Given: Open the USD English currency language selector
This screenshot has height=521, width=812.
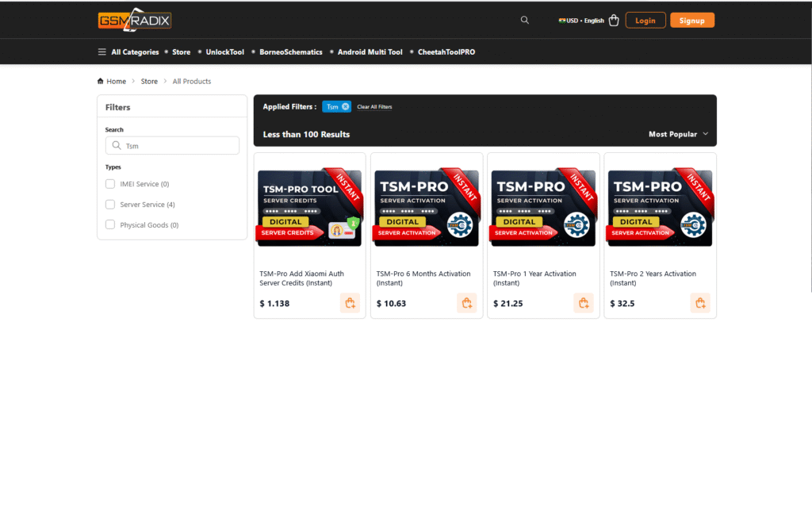Looking at the screenshot, I should [x=581, y=21].
